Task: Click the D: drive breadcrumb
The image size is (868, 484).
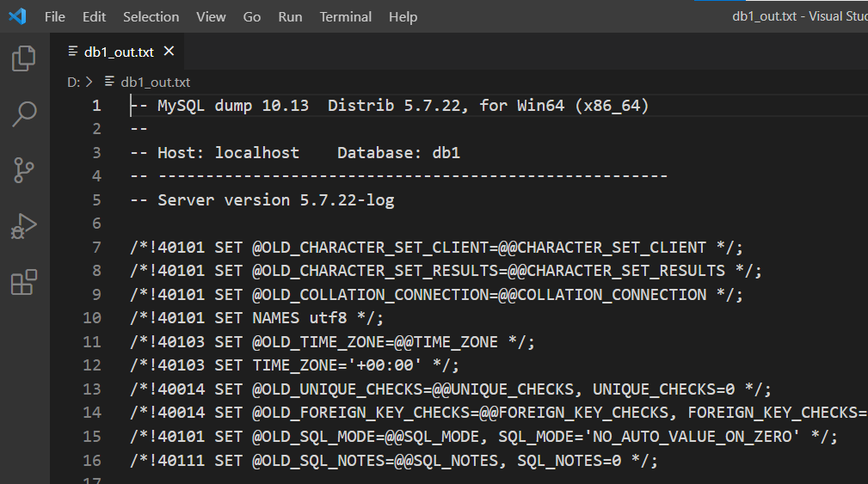Action: pyautogui.click(x=74, y=83)
